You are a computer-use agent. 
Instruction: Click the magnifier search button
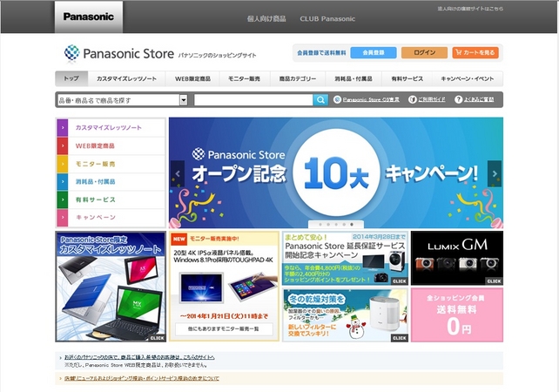(320, 100)
